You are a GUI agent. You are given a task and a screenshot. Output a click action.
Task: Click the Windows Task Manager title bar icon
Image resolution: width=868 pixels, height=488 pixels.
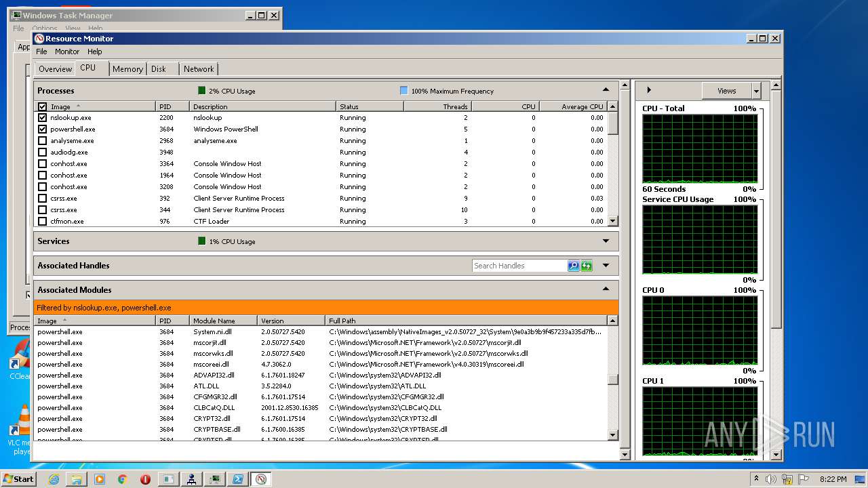17,15
